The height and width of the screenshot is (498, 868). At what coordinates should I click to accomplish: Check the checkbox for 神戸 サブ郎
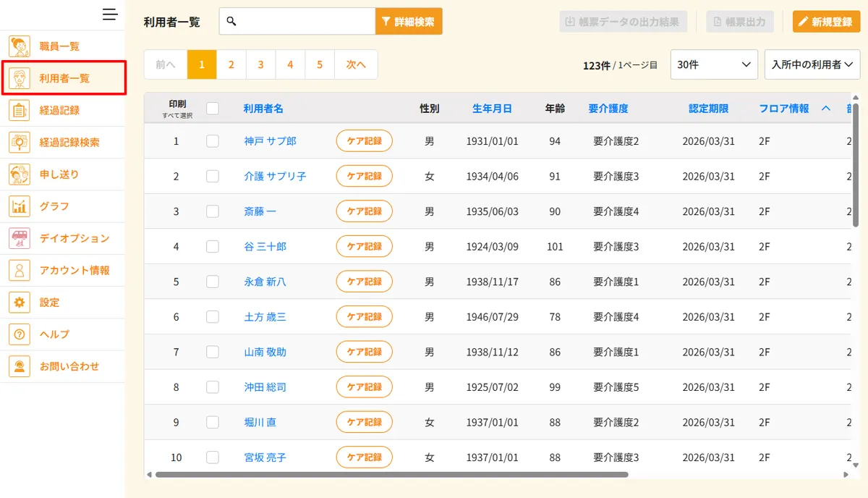pos(213,141)
